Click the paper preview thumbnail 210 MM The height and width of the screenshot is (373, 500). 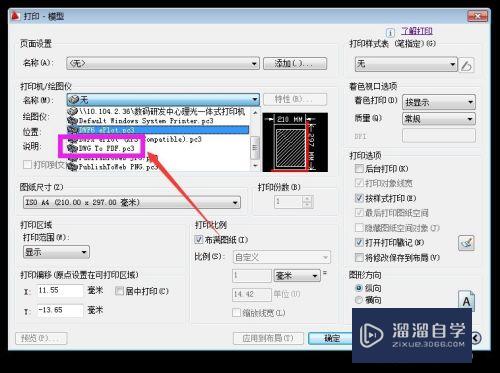tap(295, 142)
